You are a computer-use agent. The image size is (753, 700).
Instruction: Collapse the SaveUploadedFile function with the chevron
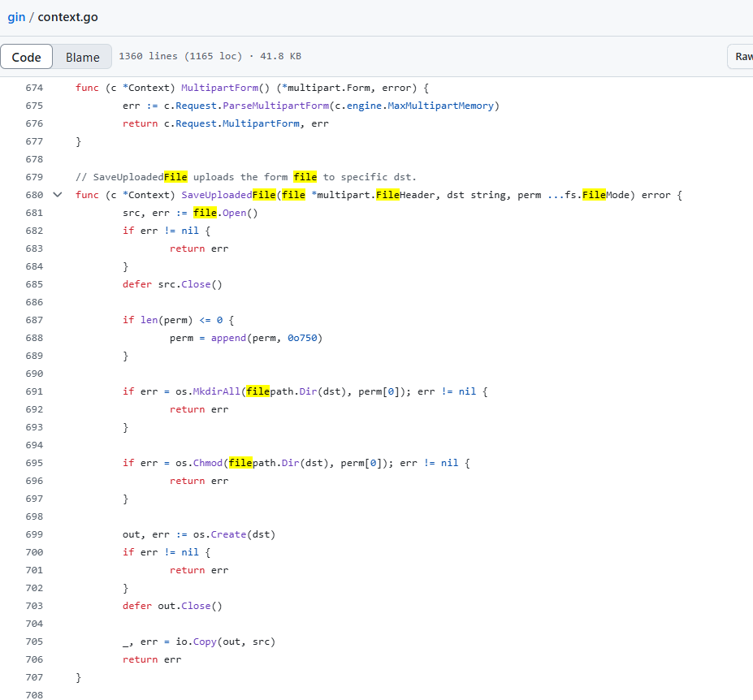point(57,195)
